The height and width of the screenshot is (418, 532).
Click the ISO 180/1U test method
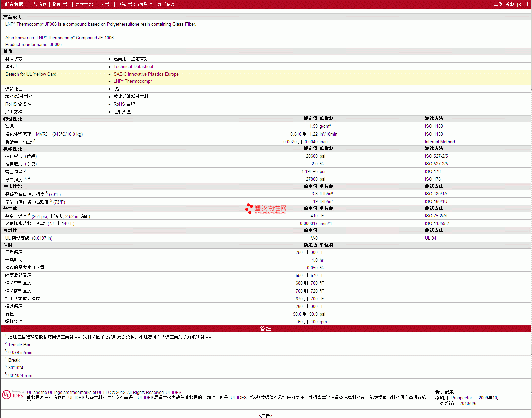436,201
